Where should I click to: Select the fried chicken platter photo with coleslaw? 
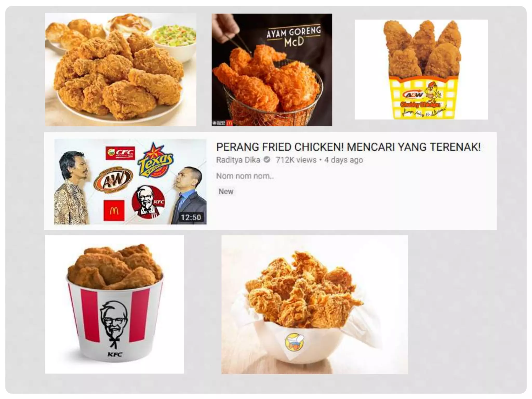click(x=121, y=70)
